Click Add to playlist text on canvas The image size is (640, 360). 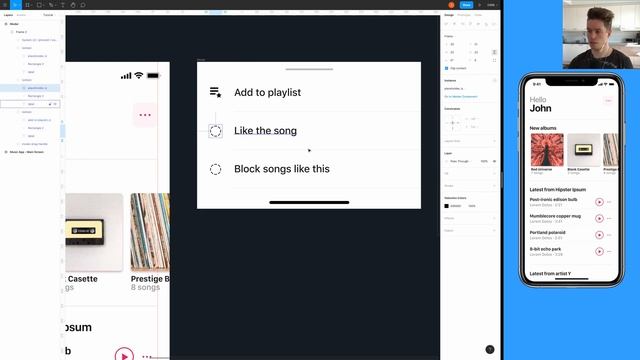coord(267,92)
